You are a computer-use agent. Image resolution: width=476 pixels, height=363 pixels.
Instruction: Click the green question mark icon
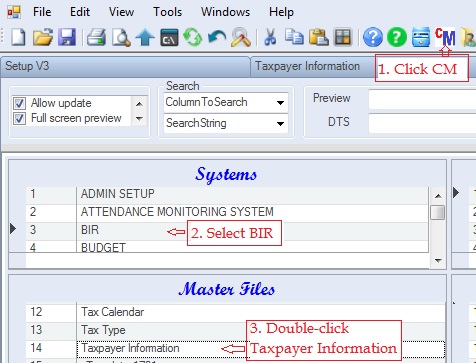click(x=397, y=37)
